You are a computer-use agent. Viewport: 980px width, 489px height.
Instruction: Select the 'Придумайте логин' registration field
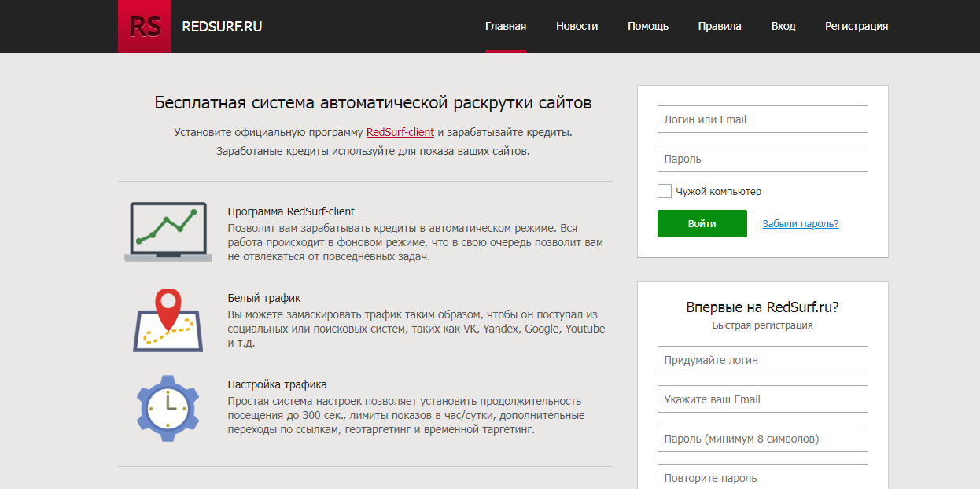tap(762, 360)
